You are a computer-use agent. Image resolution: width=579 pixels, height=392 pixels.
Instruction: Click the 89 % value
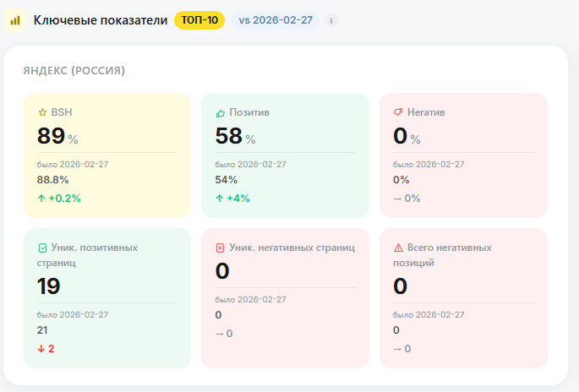tap(57, 136)
